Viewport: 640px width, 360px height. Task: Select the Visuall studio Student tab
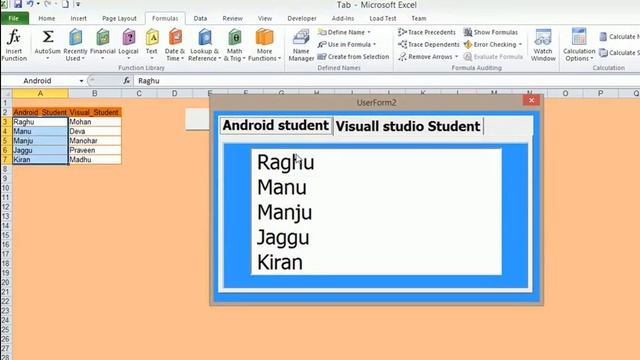point(408,126)
